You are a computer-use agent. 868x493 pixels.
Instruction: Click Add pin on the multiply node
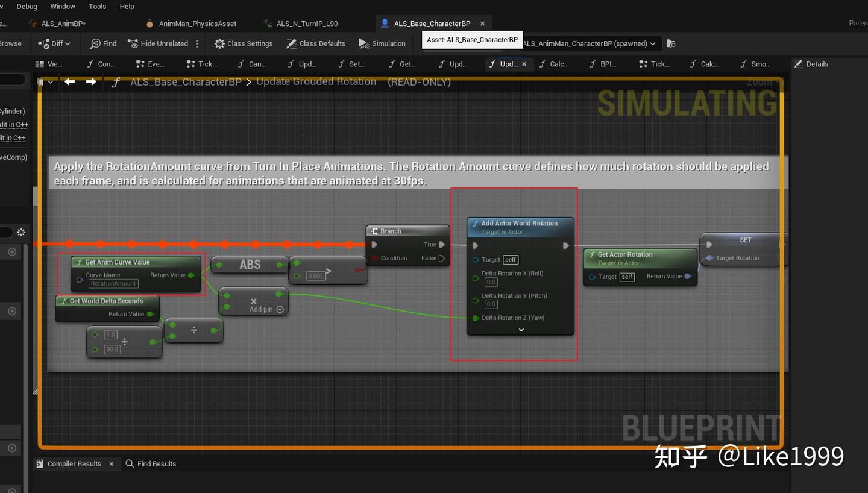(266, 309)
